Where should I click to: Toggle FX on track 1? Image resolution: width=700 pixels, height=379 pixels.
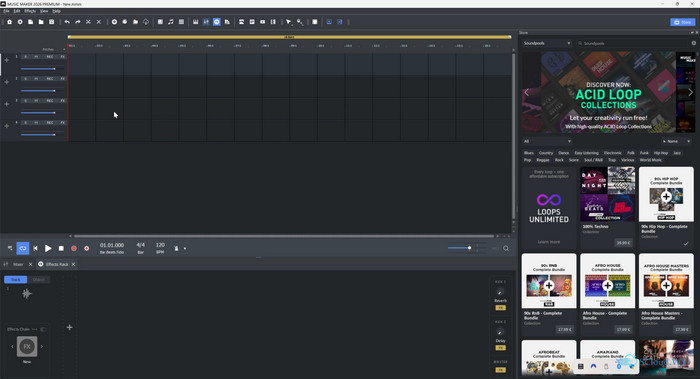pyautogui.click(x=62, y=57)
